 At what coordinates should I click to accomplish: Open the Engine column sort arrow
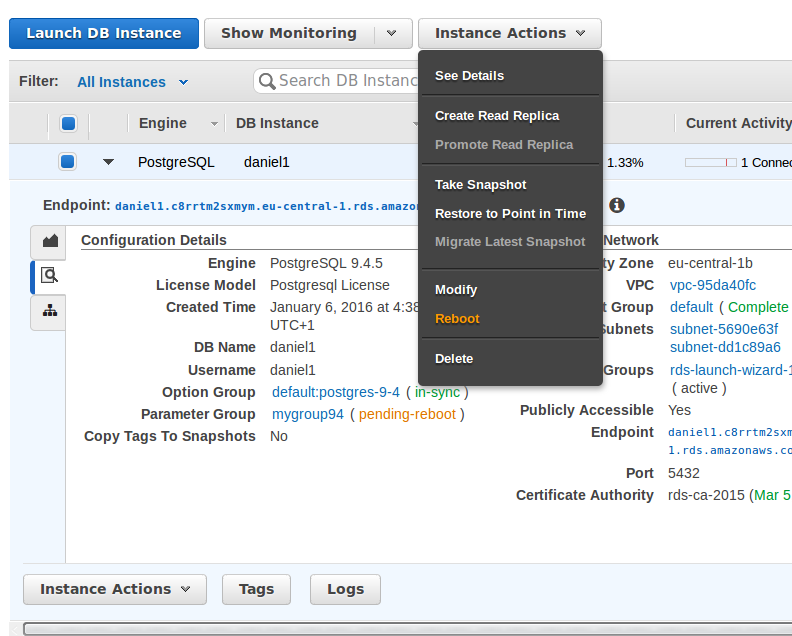[x=214, y=124]
